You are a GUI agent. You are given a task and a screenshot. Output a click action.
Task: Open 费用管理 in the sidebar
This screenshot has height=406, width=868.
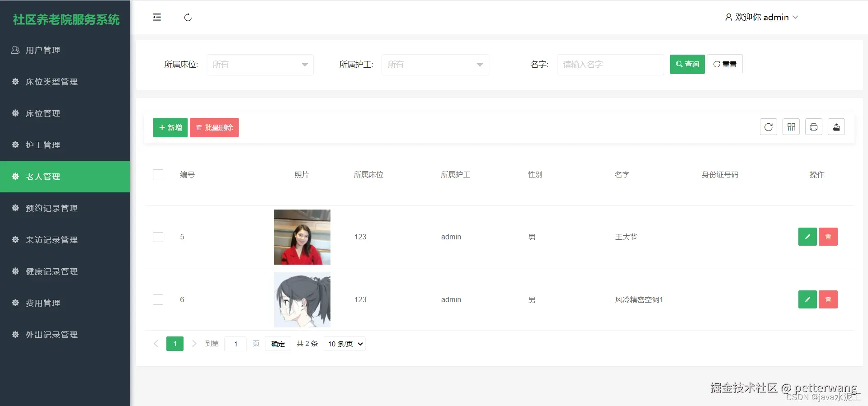[x=65, y=303]
